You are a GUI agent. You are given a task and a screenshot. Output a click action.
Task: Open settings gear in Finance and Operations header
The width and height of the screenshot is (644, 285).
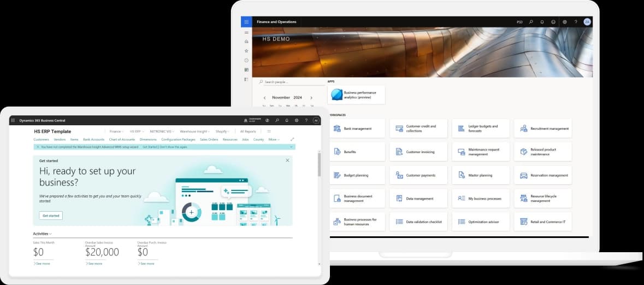point(564,22)
